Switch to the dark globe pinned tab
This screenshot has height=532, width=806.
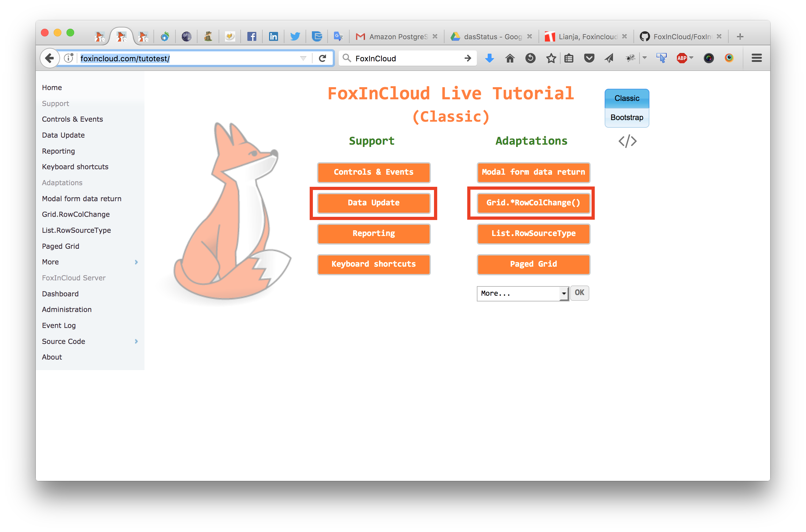point(186,36)
